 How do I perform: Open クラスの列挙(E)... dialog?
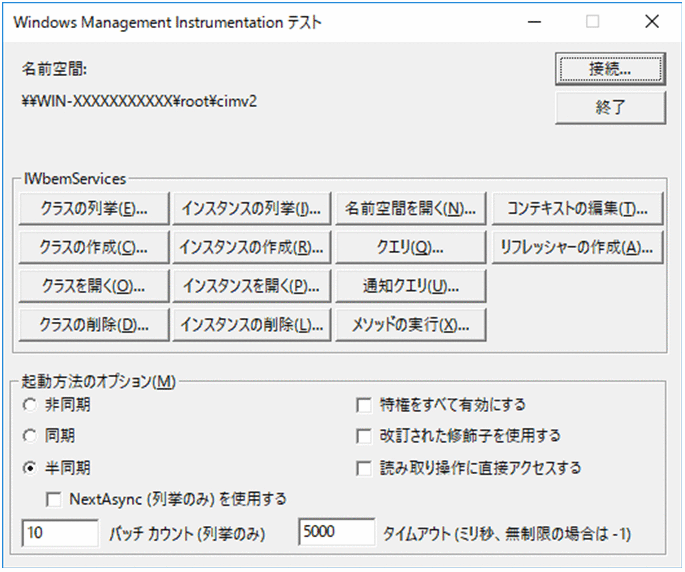(94, 209)
